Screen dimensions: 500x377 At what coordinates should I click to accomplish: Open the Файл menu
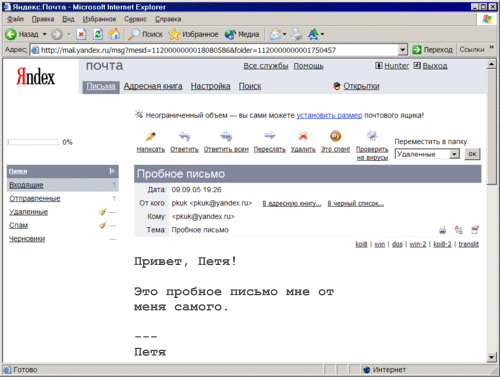(15, 19)
